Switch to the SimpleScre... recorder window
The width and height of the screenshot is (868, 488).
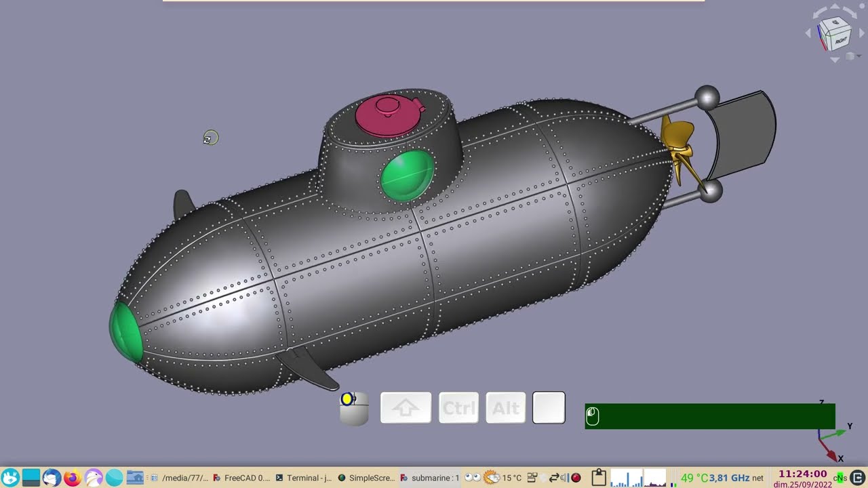click(366, 478)
